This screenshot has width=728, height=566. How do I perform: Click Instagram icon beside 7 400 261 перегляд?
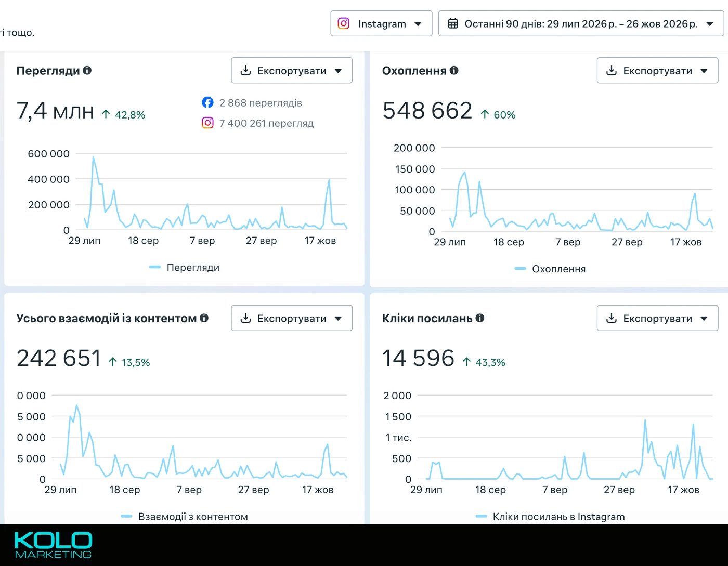pos(207,123)
